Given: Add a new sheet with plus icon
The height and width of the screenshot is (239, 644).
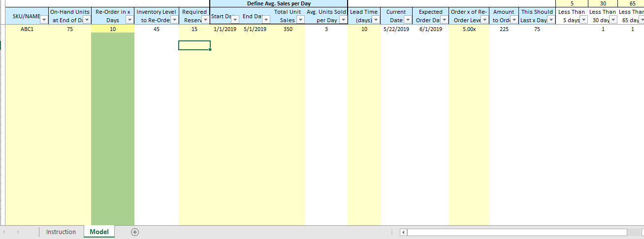Looking at the screenshot, I should (135, 232).
